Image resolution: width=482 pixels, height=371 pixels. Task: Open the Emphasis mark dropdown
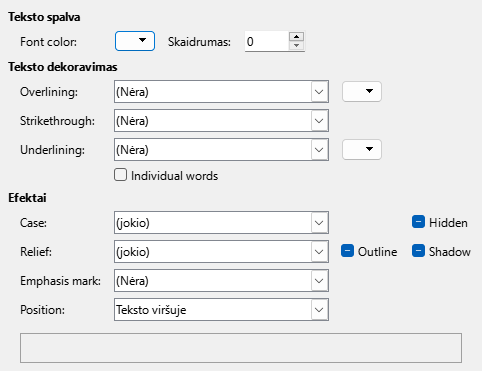coord(221,280)
